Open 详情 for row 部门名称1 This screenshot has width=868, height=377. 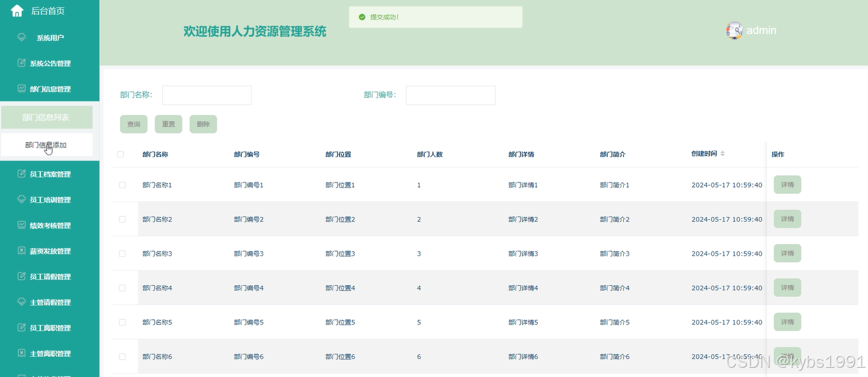[787, 185]
